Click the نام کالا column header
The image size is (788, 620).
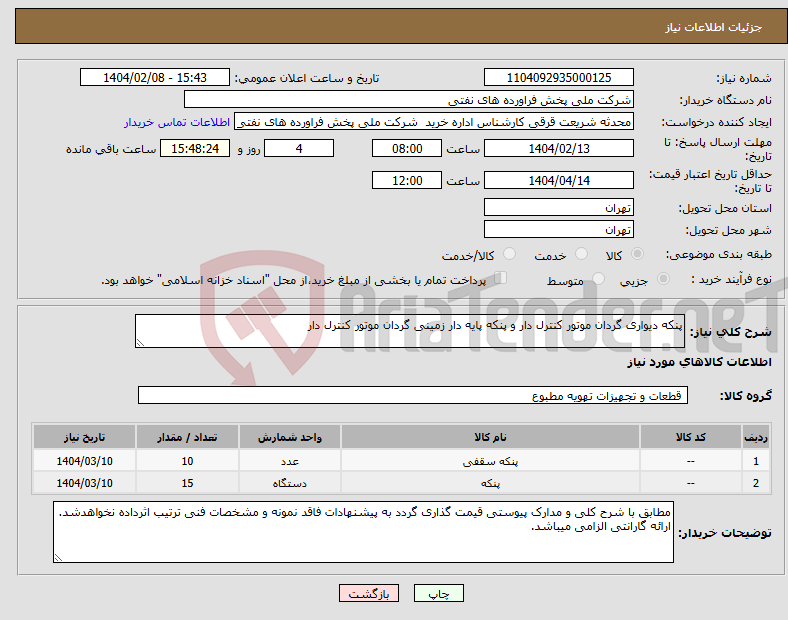(490, 437)
